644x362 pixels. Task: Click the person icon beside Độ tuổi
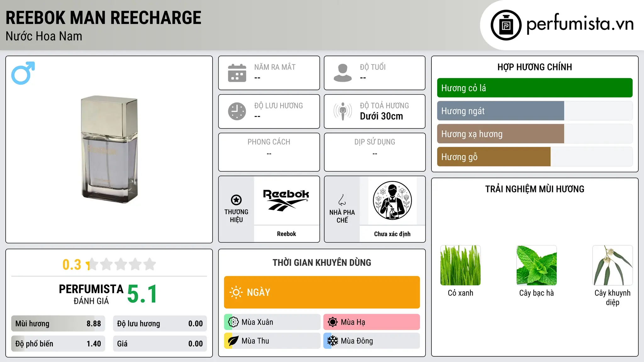point(343,73)
